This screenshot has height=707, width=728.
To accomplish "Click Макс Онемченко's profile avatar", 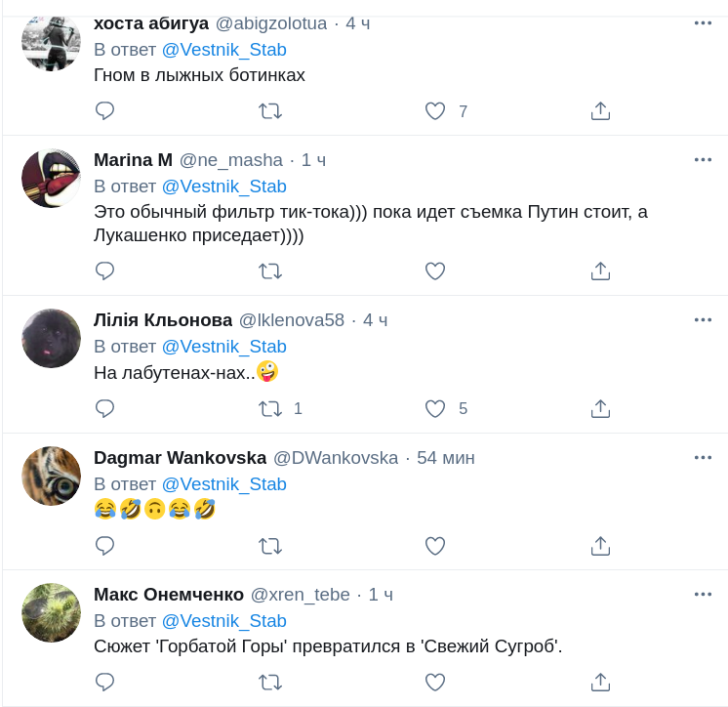I will tap(51, 612).
